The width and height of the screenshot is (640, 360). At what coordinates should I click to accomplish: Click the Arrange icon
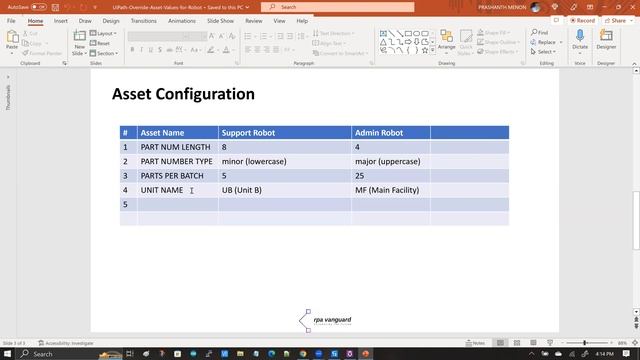447,37
